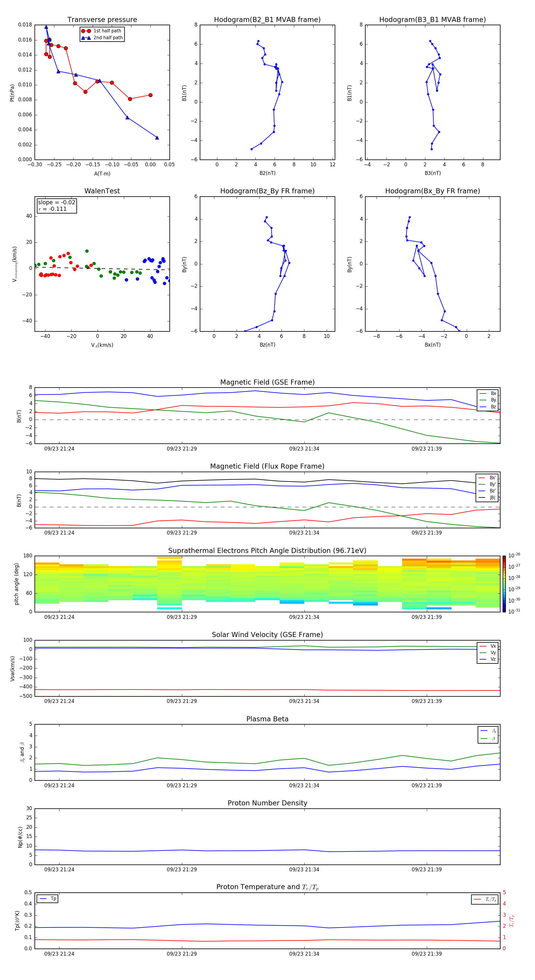The image size is (535, 980).
Task: Click the 'Hodogram(B2_B1 MVAB frame)' title
Action: click(x=267, y=20)
